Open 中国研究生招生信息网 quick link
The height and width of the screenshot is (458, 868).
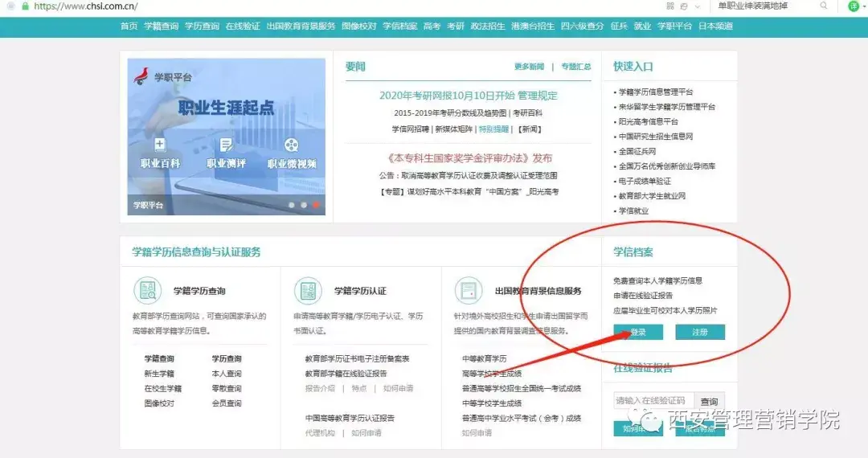tap(656, 137)
